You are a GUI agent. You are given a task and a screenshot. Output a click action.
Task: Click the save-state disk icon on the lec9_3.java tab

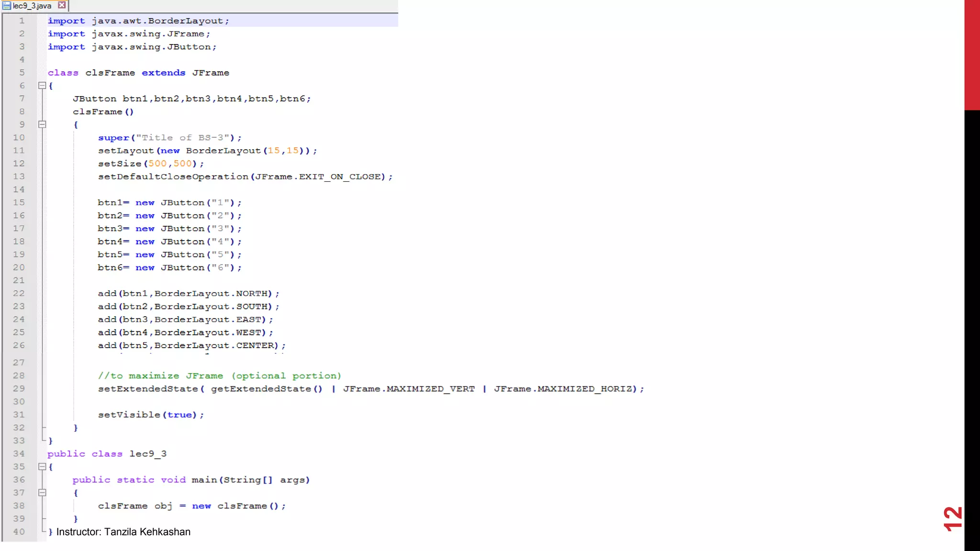pos(7,6)
